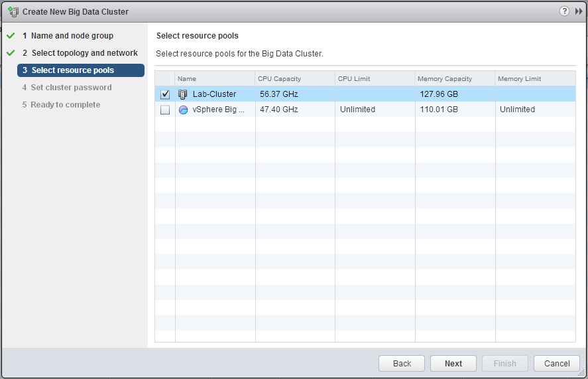This screenshot has height=379, width=588.
Task: Click the double-arrow expand icon in title bar
Action: pyautogui.click(x=579, y=12)
